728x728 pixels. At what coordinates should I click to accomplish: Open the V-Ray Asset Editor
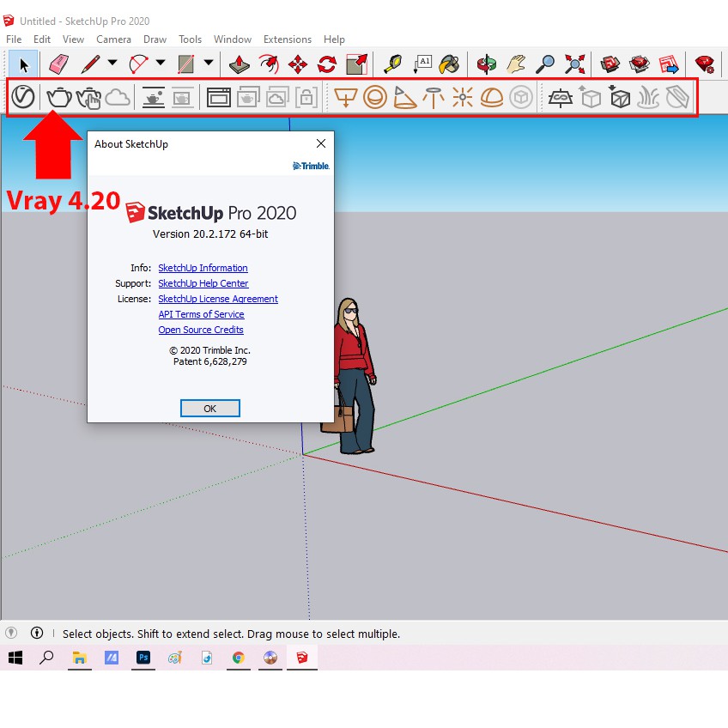click(23, 97)
